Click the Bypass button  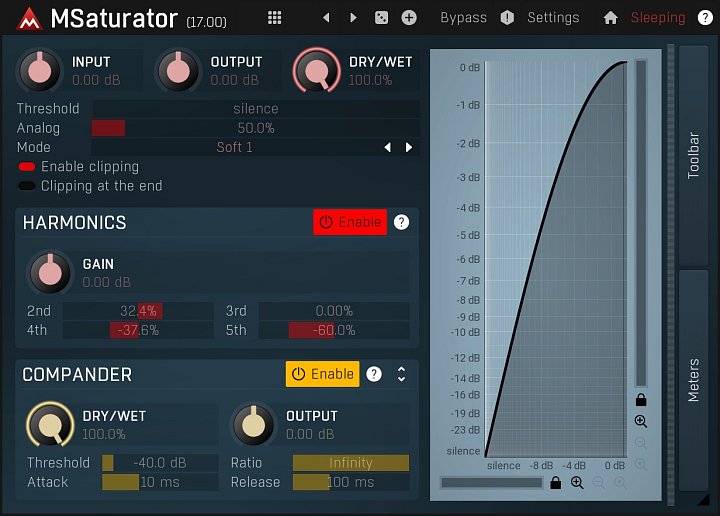click(463, 18)
